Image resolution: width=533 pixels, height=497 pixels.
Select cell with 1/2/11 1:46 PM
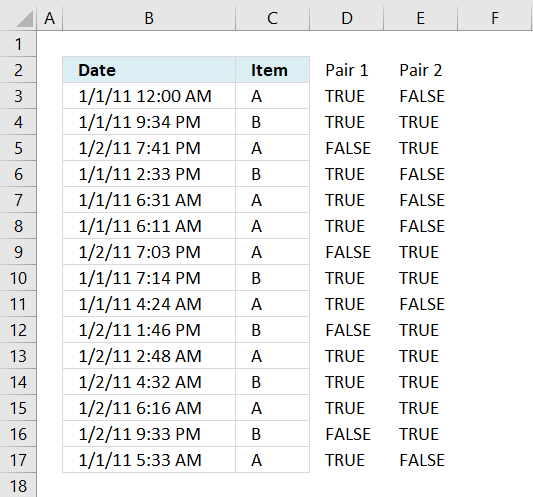(x=149, y=330)
